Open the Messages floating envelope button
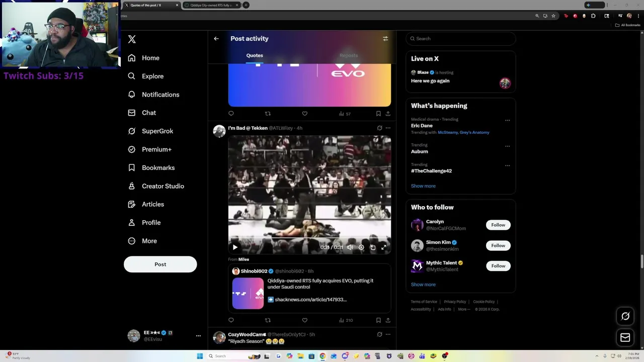 click(x=625, y=338)
